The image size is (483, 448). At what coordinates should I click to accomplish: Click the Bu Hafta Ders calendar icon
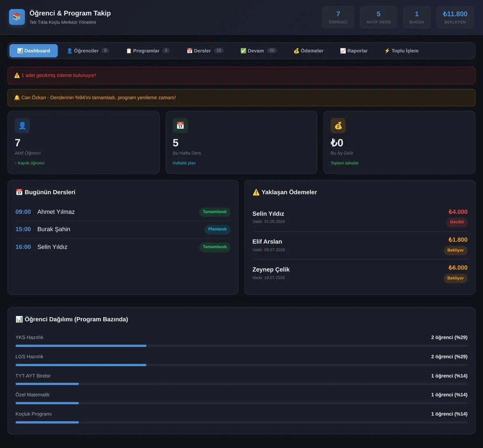180,125
